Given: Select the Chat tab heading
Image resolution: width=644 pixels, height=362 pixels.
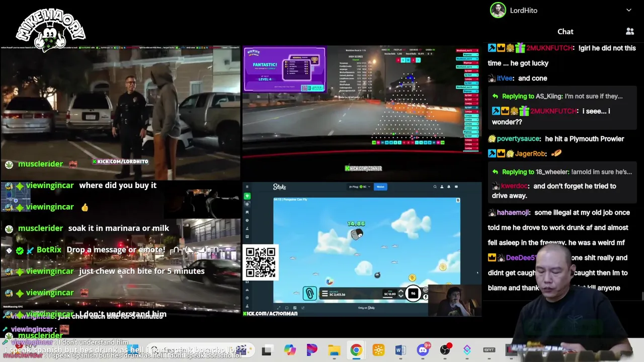Looking at the screenshot, I should pos(566,32).
